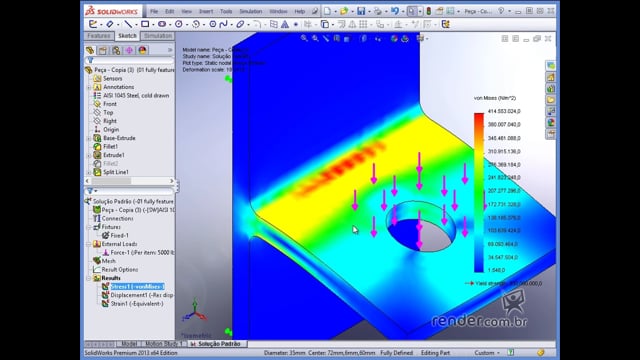Viewport: 640px width, 360px height.
Task: Open the Save icon dropdown arrow
Action: tap(369, 12)
